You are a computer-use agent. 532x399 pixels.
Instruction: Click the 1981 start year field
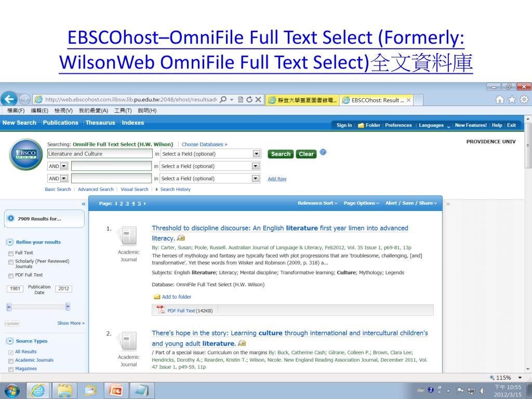point(15,289)
